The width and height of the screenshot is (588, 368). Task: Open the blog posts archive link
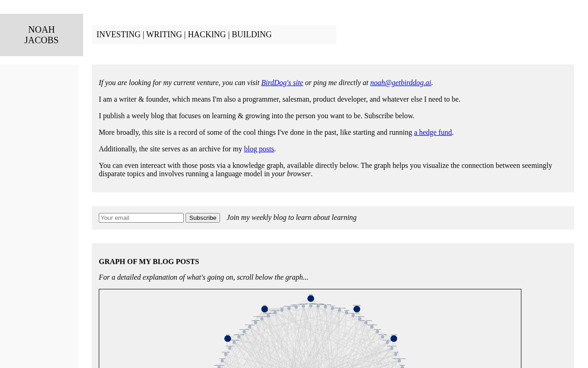coord(259,149)
